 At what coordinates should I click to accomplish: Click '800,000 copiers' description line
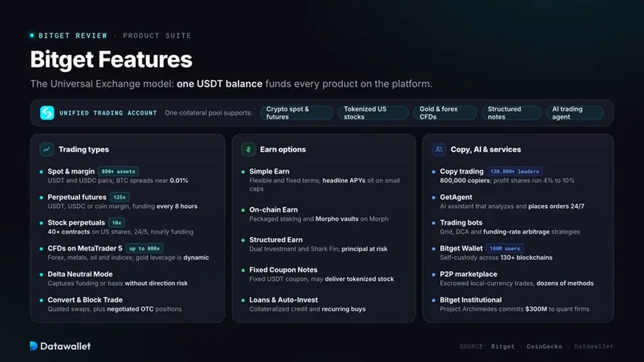pyautogui.click(x=508, y=181)
